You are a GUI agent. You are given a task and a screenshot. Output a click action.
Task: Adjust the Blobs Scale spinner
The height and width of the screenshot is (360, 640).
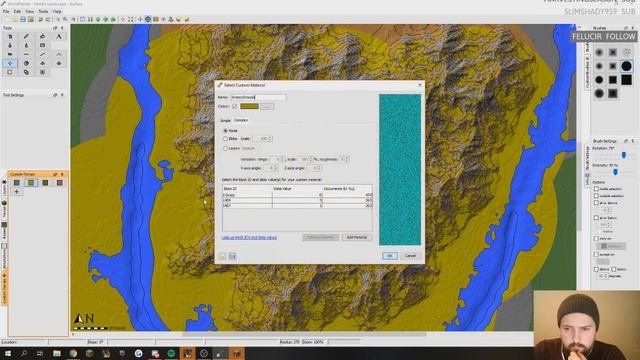262,139
